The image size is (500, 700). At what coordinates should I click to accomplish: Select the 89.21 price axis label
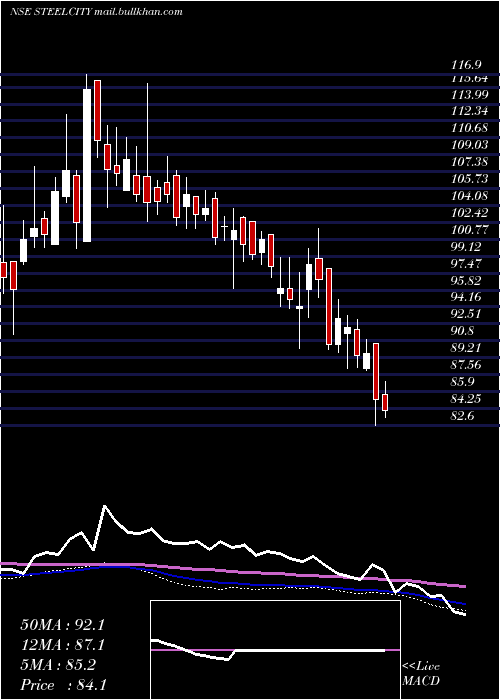click(x=466, y=348)
